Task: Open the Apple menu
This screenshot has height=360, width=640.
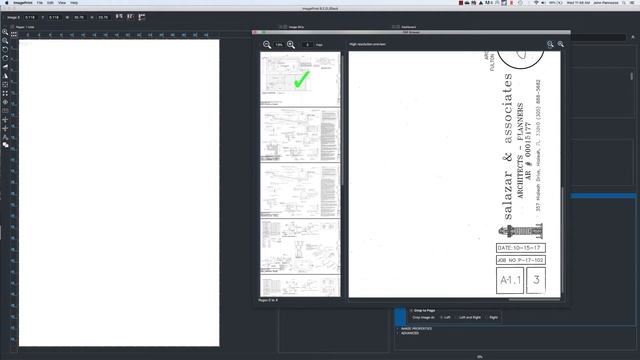Action: click(x=6, y=3)
